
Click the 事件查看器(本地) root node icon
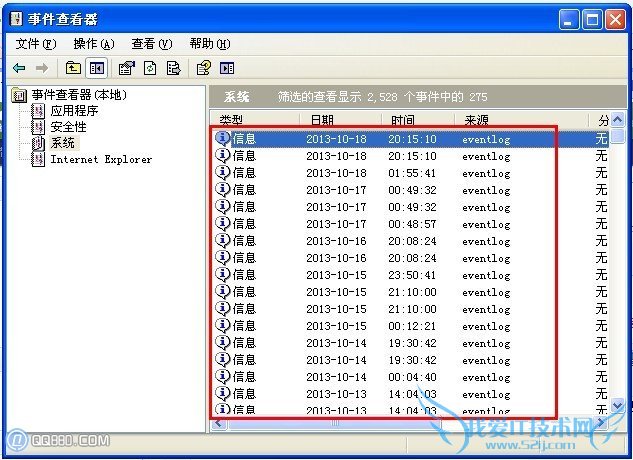[19, 95]
